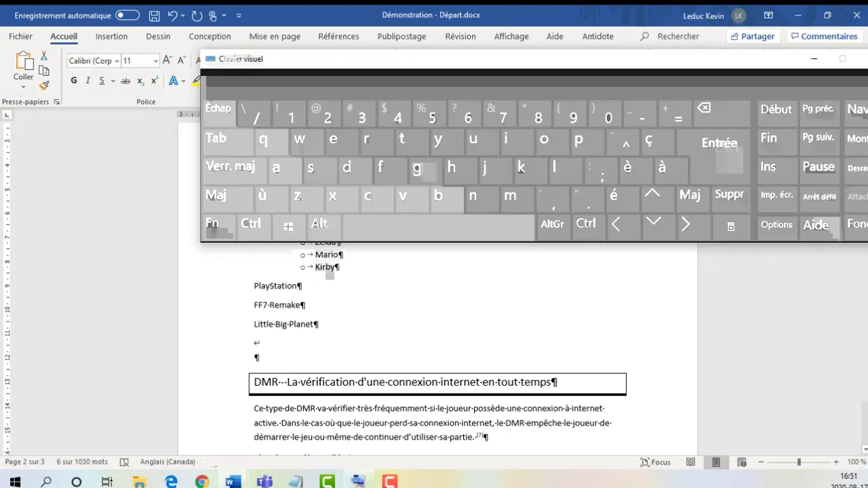Toggle Fn key on visual keyboard

point(218,226)
